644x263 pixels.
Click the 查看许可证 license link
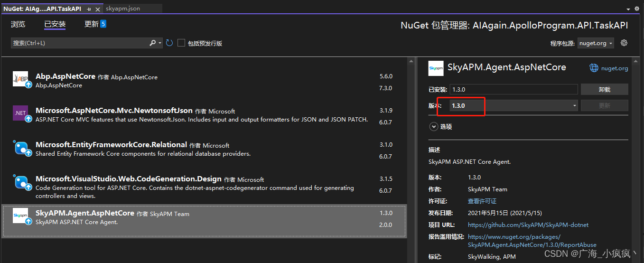point(482,201)
